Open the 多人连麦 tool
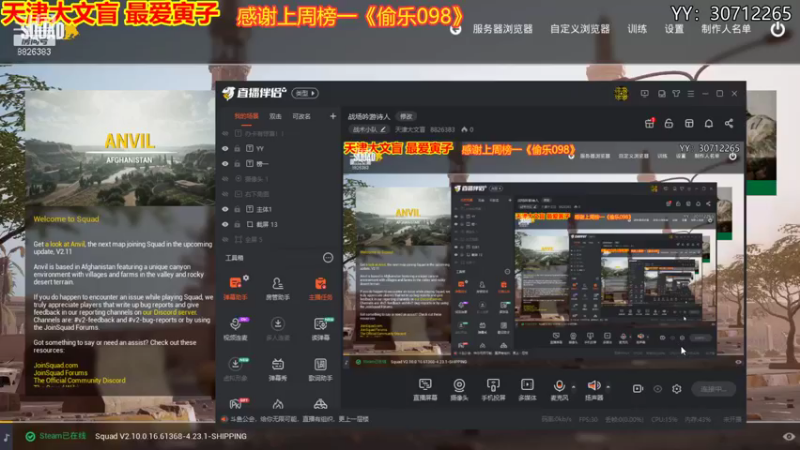This screenshot has height=450, width=800. pos(278,329)
